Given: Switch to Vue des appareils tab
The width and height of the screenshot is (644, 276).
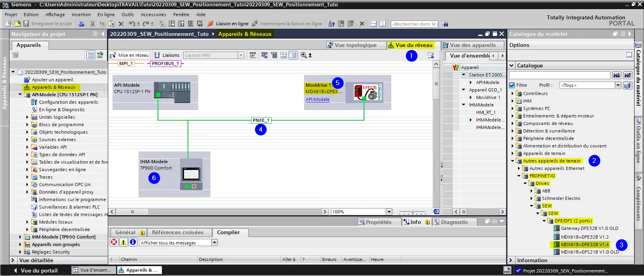Looking at the screenshot, I should pos(472,45).
